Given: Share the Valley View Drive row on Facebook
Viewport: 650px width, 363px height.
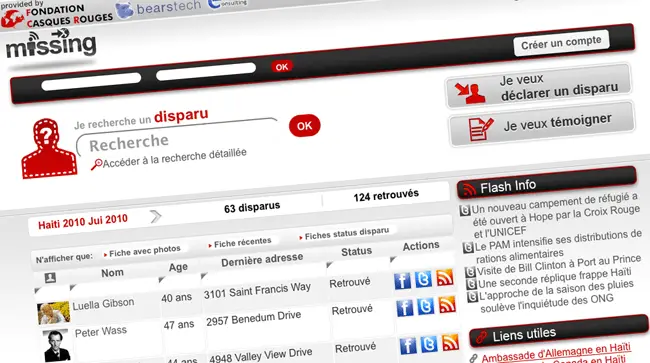Looking at the screenshot, I should 408,346.
